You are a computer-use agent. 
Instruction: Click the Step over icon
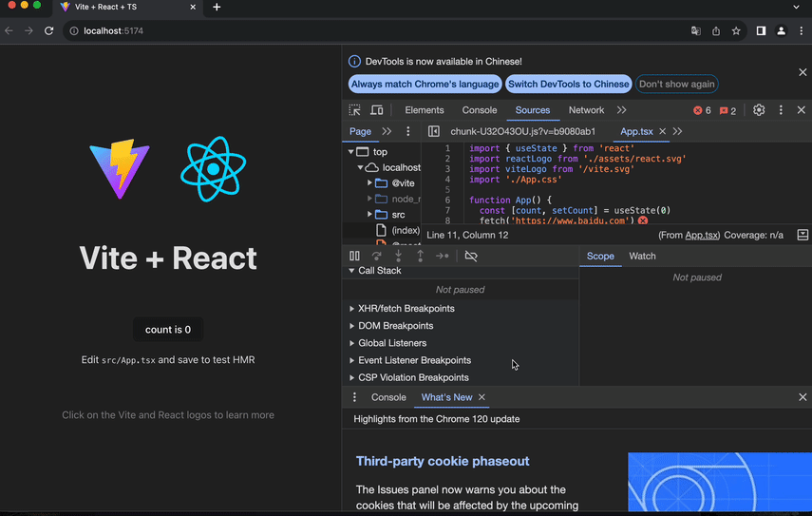click(x=376, y=256)
